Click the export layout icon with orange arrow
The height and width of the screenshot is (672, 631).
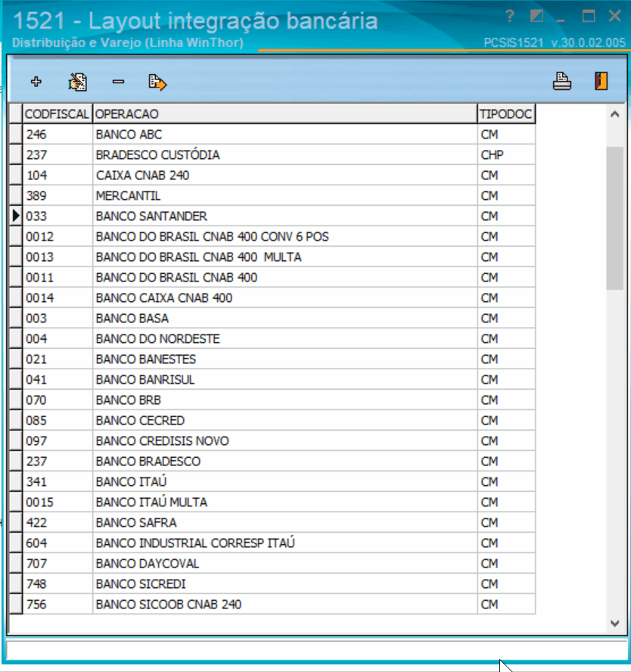coord(157,82)
